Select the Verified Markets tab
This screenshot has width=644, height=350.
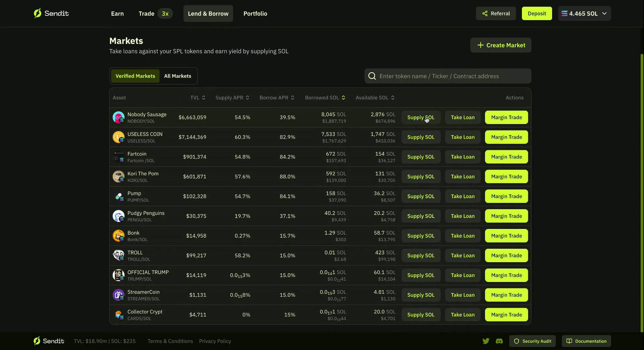click(x=135, y=76)
